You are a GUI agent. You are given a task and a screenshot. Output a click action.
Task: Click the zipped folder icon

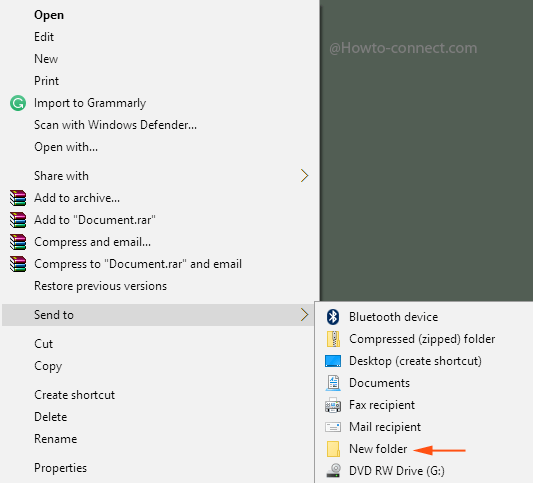tap(333, 339)
